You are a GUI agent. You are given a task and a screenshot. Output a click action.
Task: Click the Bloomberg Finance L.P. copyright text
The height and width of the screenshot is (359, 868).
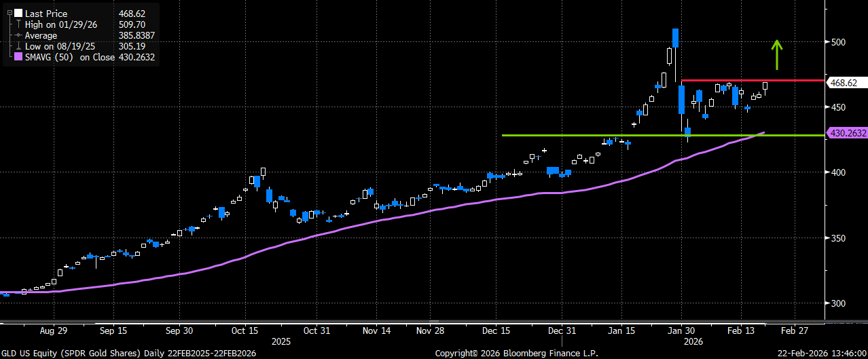pyautogui.click(x=516, y=354)
